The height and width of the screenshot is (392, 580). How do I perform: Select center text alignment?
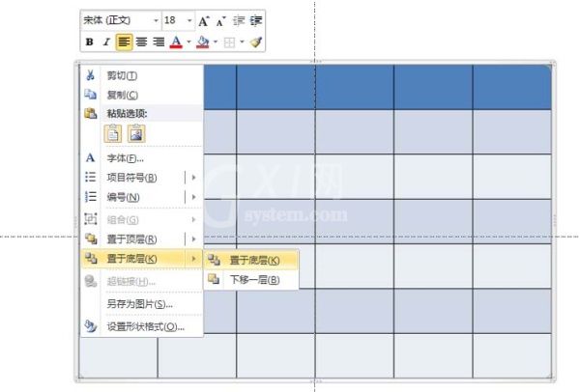[141, 42]
